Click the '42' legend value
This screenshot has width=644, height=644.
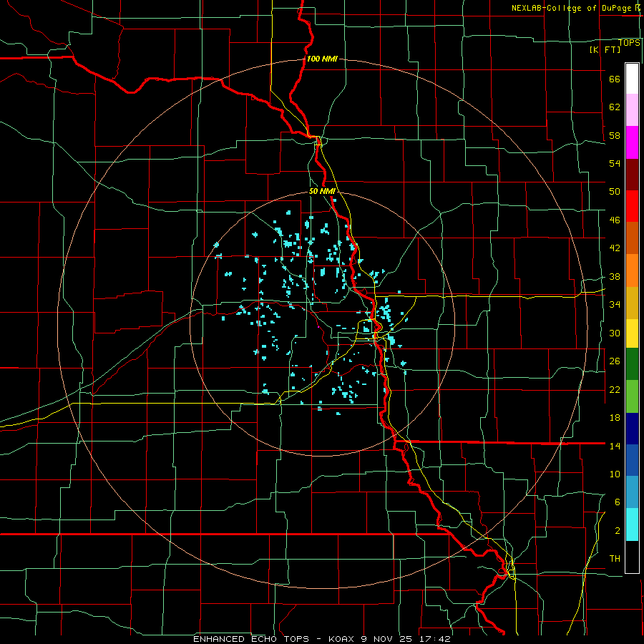(615, 248)
